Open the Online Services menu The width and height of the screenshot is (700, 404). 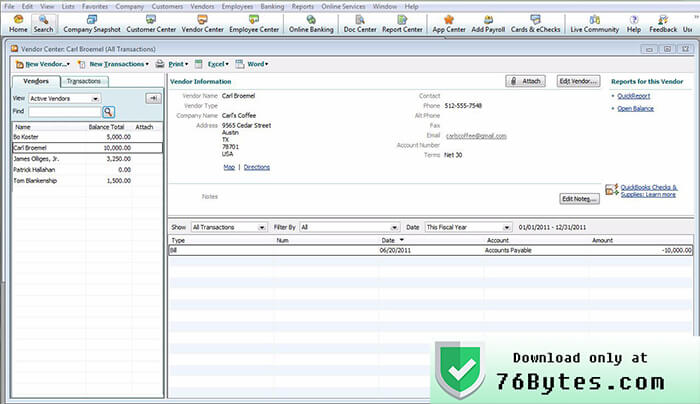343,6
